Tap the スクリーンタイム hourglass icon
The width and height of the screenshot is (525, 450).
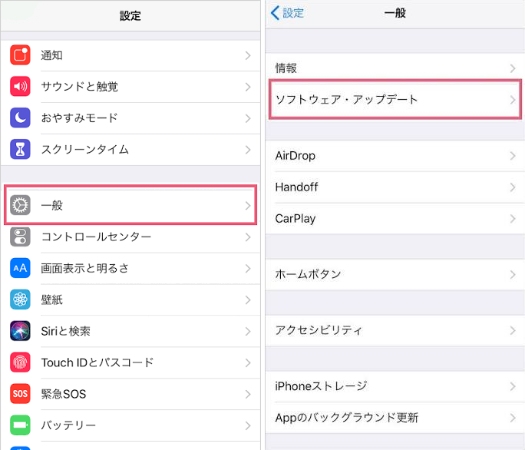click(20, 149)
